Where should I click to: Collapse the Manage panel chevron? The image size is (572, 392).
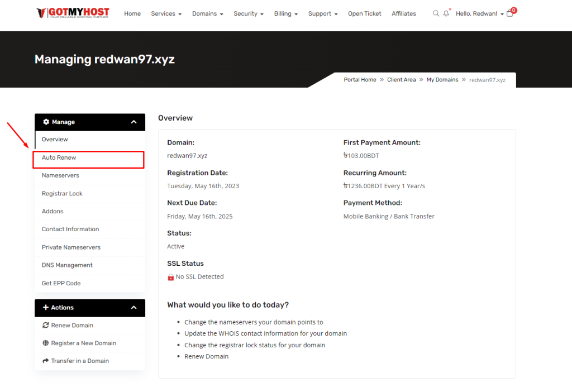coord(134,122)
